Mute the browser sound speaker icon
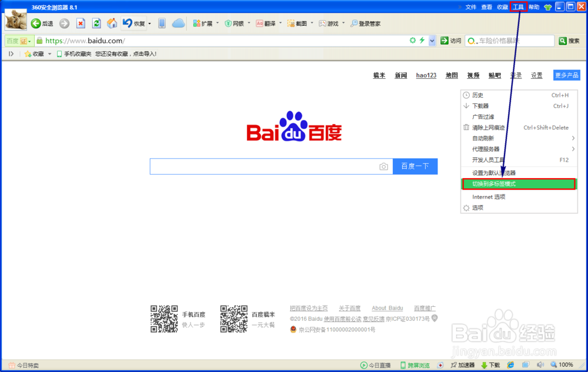588x372 pixels. 540,365
